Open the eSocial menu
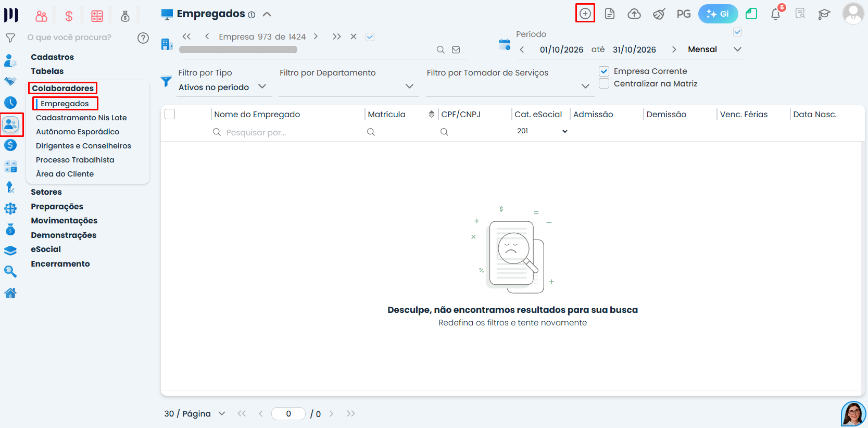868x428 pixels. 46,249
